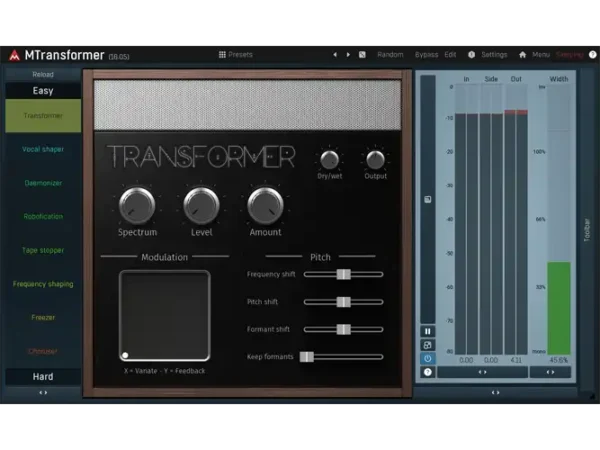
Task: Expand device list arrows under Hard
Action: pos(43,393)
